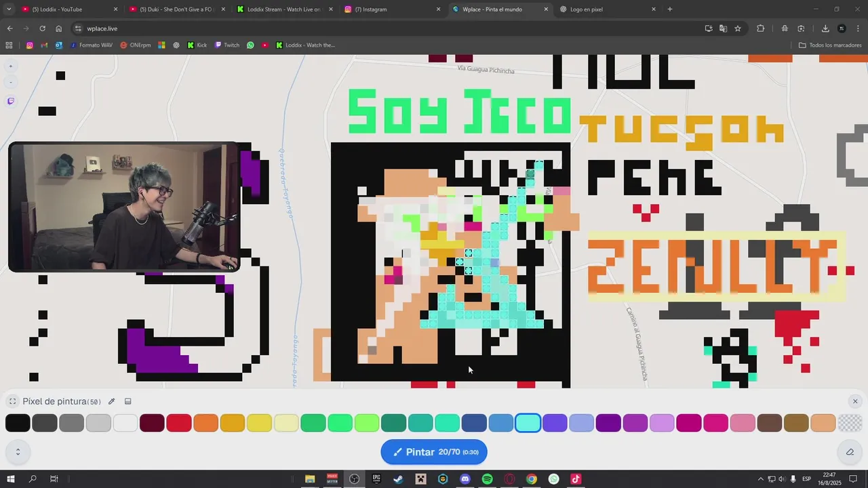Pick the dark blue color swatch
868x488 pixels.
tap(474, 423)
